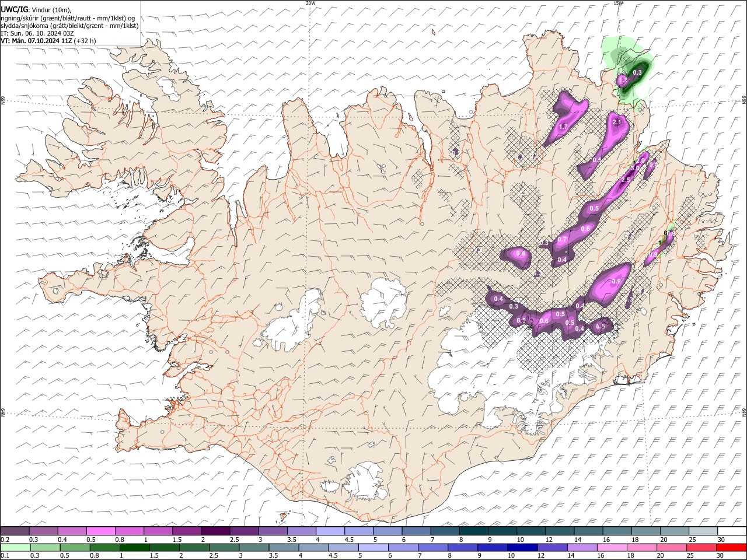Pick the pale grey 25 swatch in upper legend

tap(703, 531)
